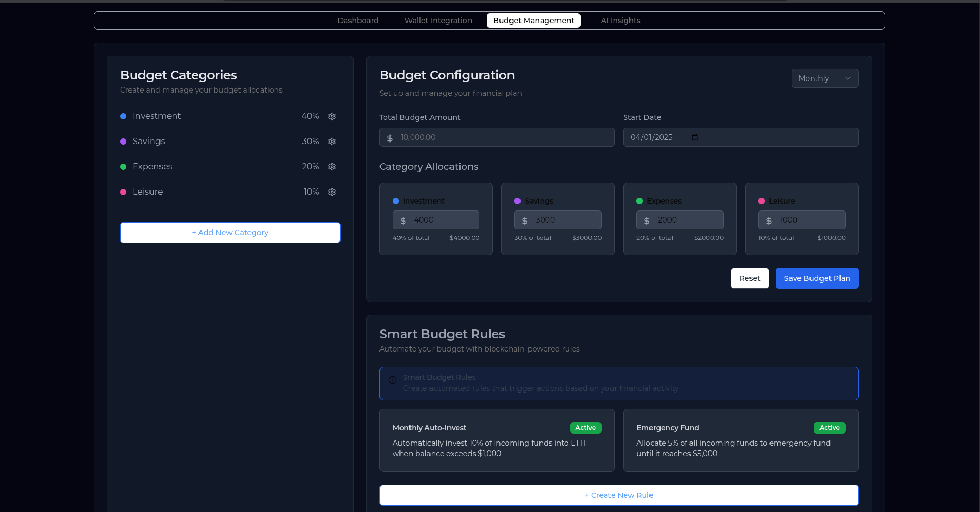Click Add New Category button
The image size is (980, 512).
click(x=230, y=233)
